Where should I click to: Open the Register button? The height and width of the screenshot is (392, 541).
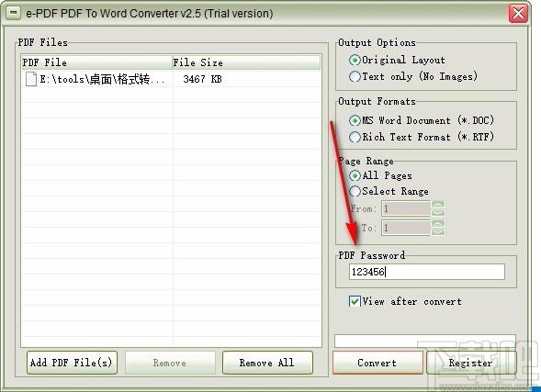471,363
